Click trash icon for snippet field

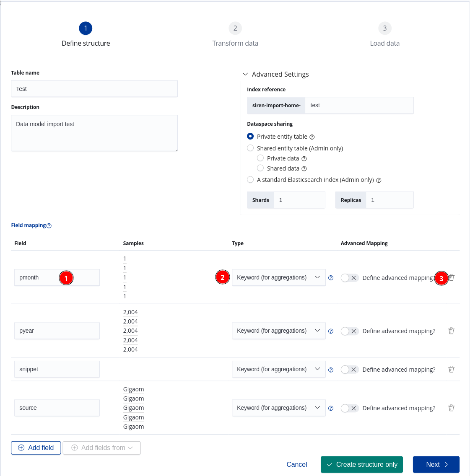pyautogui.click(x=451, y=370)
